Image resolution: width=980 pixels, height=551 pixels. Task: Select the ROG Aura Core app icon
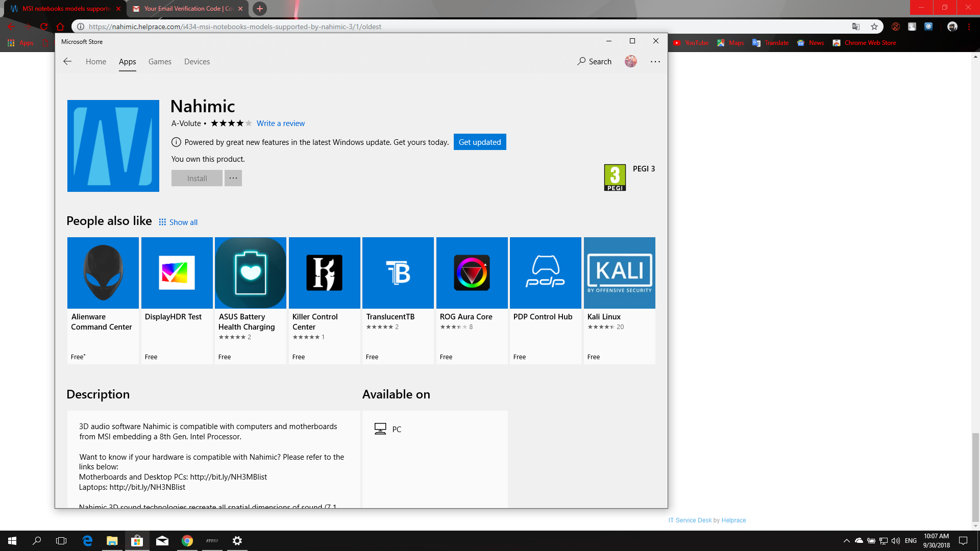click(x=472, y=273)
